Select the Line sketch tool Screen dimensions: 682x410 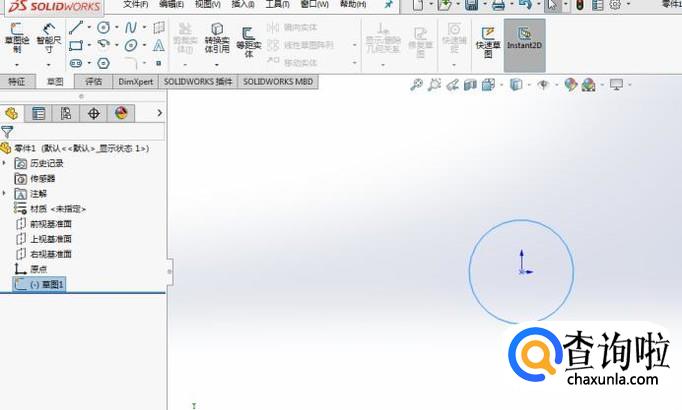click(76, 27)
